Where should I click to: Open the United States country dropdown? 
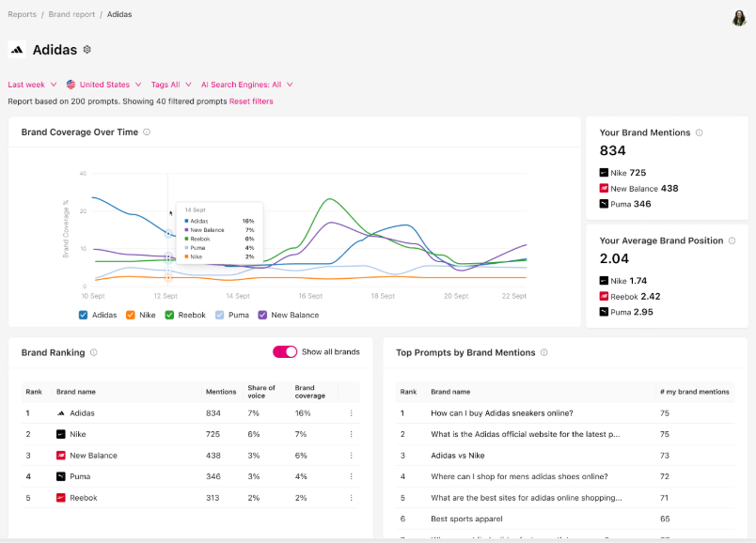click(104, 85)
